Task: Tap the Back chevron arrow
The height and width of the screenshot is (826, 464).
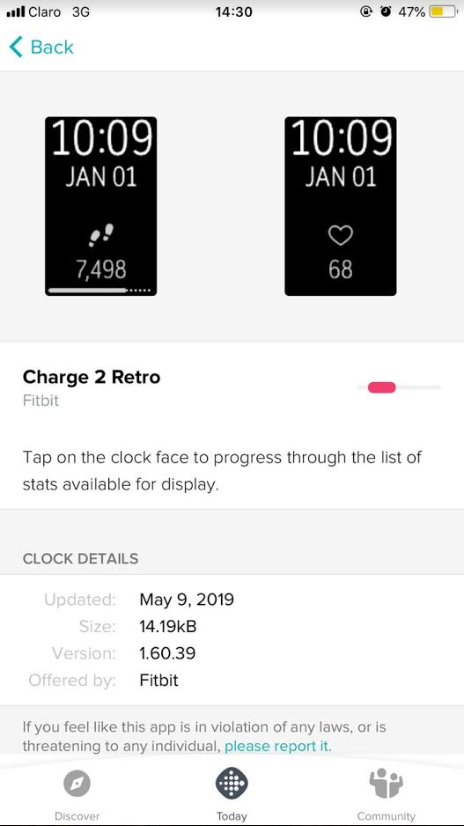Action: tap(16, 47)
